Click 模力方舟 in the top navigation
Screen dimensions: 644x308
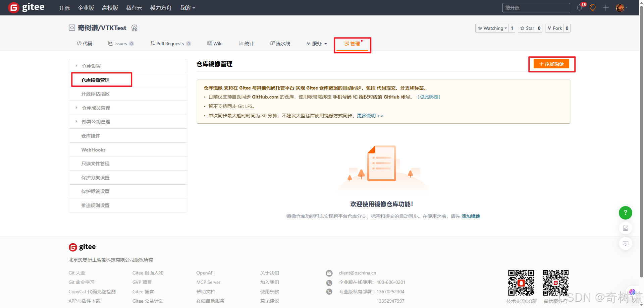click(161, 8)
